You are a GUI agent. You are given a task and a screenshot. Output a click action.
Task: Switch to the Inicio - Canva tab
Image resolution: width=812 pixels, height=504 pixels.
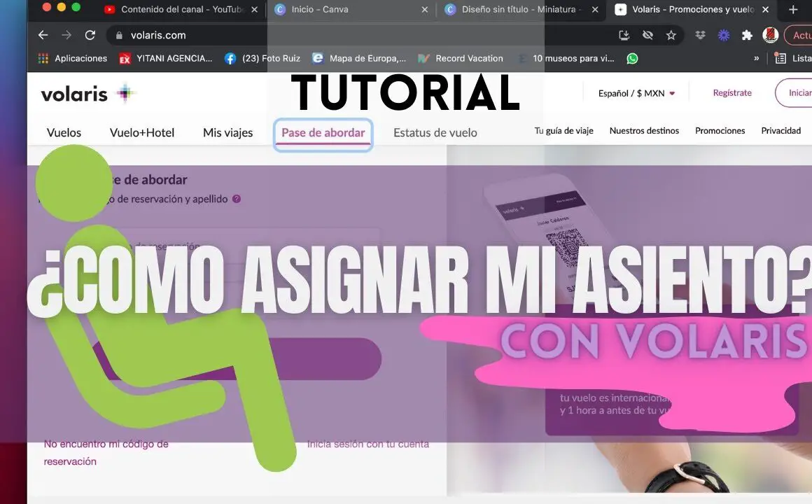[352, 9]
